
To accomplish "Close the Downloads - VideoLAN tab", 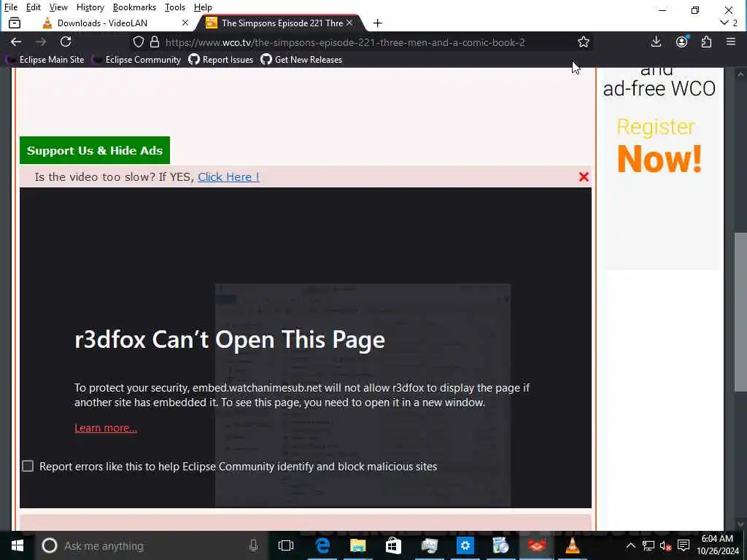I will pyautogui.click(x=185, y=23).
